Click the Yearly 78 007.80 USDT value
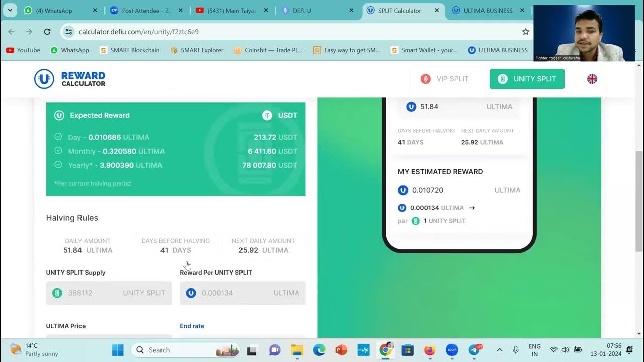This screenshot has width=644, height=362. (270, 165)
